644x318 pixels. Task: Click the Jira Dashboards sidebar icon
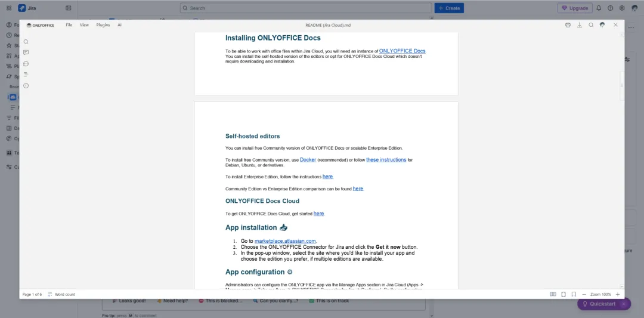(x=9, y=128)
